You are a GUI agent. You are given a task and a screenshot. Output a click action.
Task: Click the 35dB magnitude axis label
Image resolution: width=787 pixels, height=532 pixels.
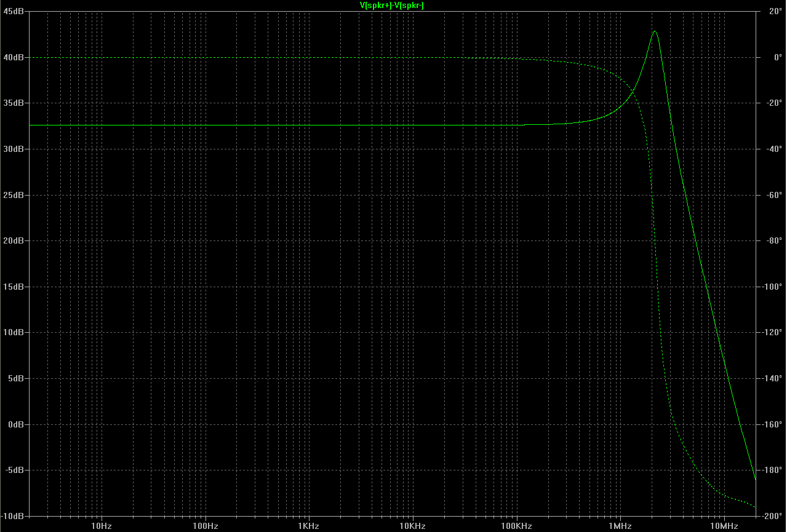click(x=14, y=103)
